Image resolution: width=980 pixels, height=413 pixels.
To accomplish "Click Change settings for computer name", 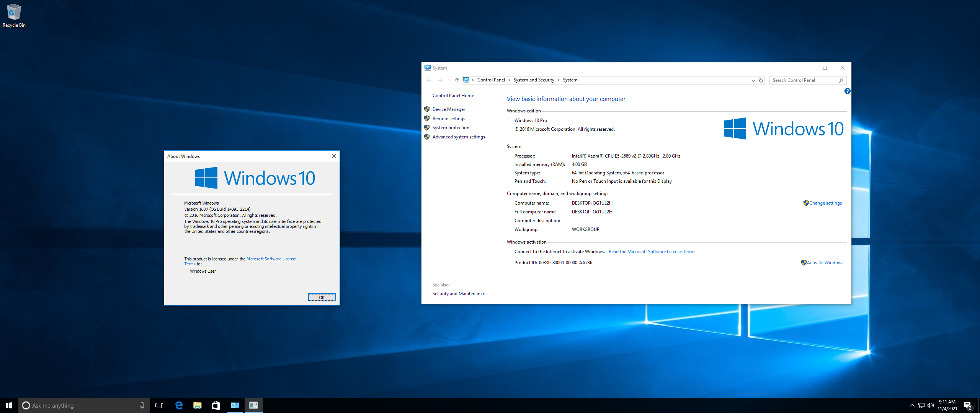I will click(x=825, y=203).
